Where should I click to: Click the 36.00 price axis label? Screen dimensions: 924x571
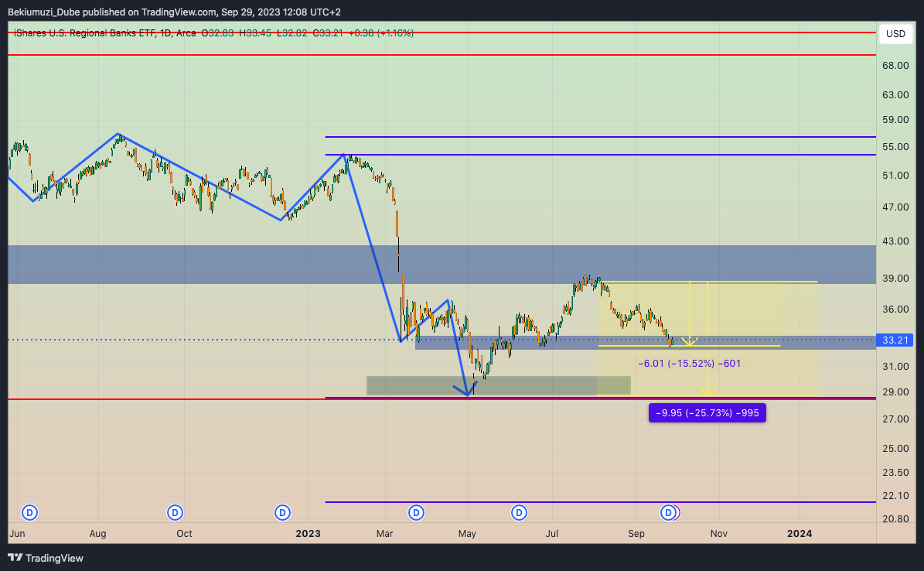(895, 309)
